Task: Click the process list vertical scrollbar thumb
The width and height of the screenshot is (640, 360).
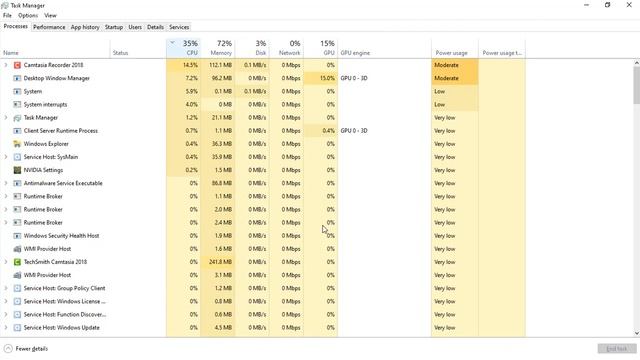Action: pyautogui.click(x=636, y=85)
